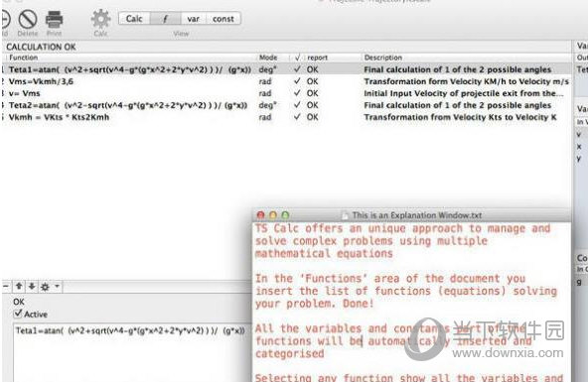Viewport: 588px width, 382px height.
Task: Toggle the Active checkbox
Action: pyautogui.click(x=18, y=314)
